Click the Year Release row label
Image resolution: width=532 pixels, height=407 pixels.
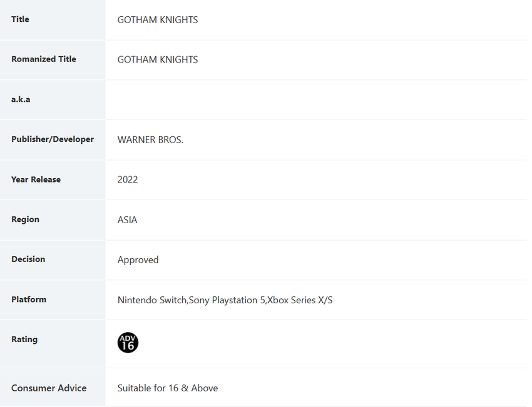[36, 179]
